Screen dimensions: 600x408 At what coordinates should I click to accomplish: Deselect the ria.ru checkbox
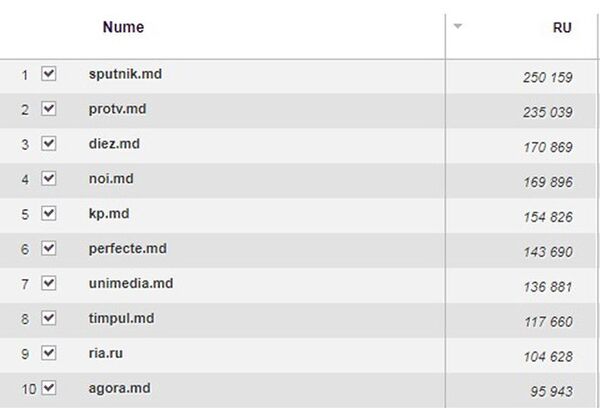pyautogui.click(x=49, y=354)
